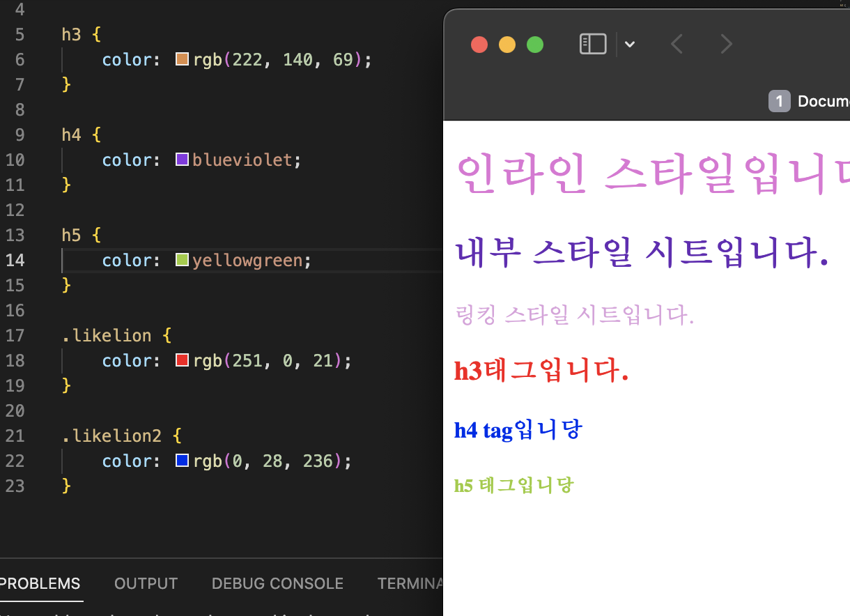Switch to the TERMINAL panel tab
This screenshot has height=616, width=850.
(x=410, y=584)
